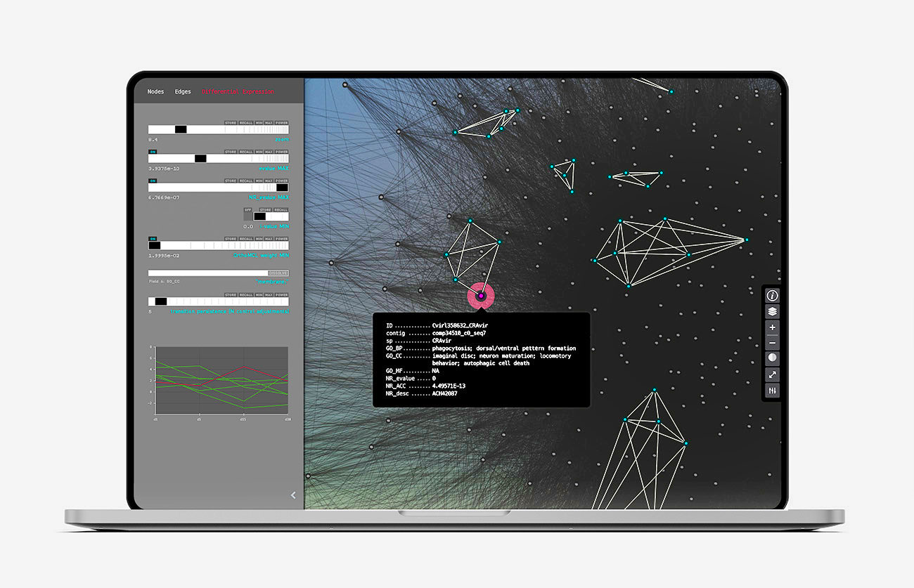Zoom in with the plus icon
The height and width of the screenshot is (588, 914).
coord(772,327)
